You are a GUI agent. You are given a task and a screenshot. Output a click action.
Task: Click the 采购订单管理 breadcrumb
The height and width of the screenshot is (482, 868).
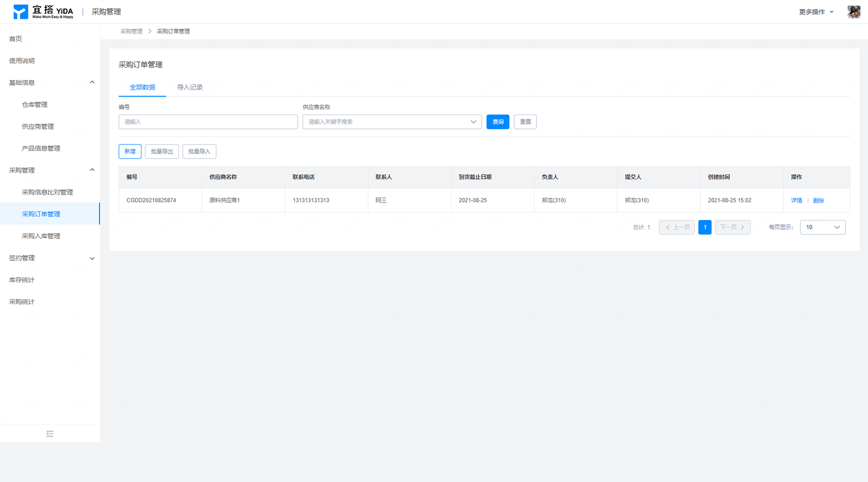[x=174, y=31]
